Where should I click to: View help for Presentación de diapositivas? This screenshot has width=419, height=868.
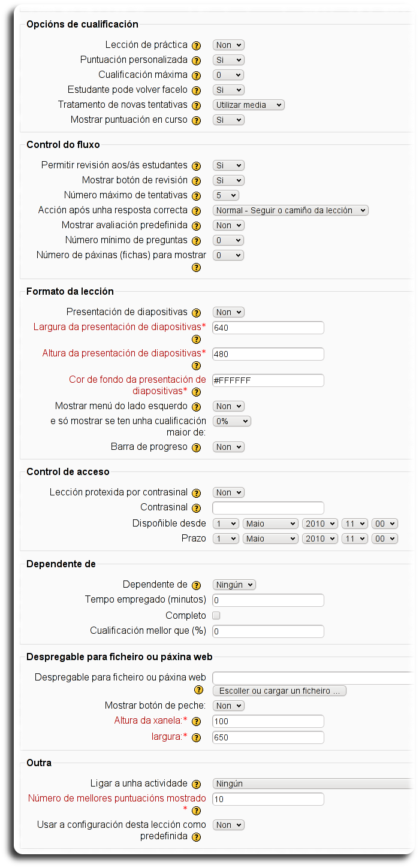(x=196, y=313)
